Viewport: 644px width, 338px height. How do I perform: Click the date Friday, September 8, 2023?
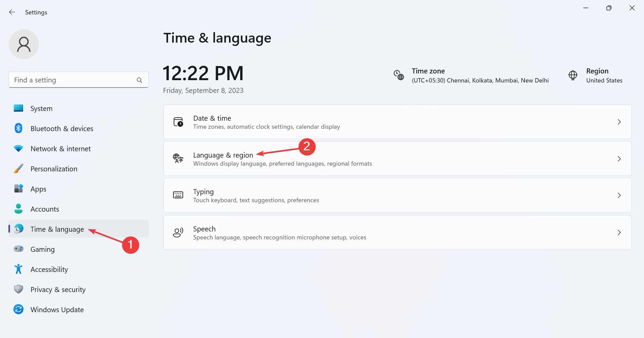pyautogui.click(x=203, y=91)
